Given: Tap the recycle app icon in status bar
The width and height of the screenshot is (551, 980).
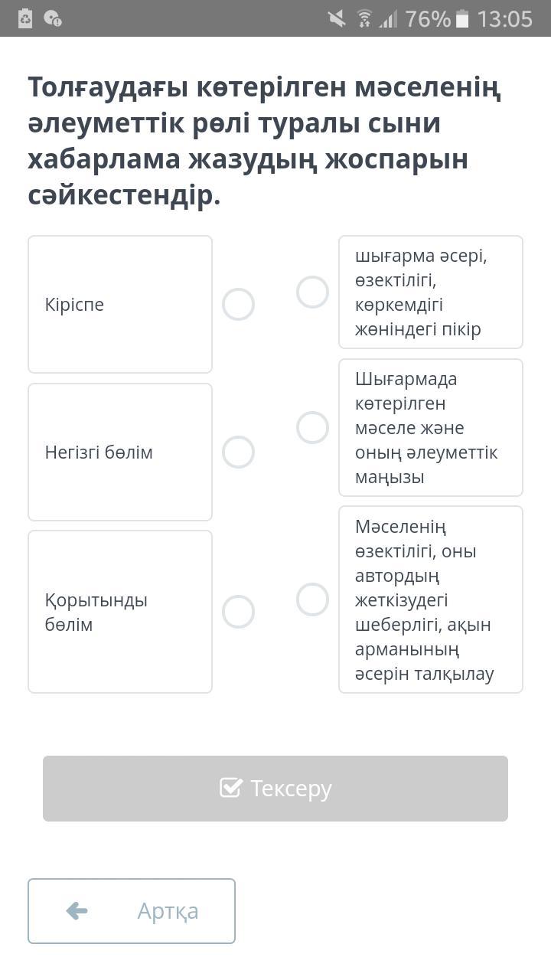Looking at the screenshot, I should [x=25, y=18].
